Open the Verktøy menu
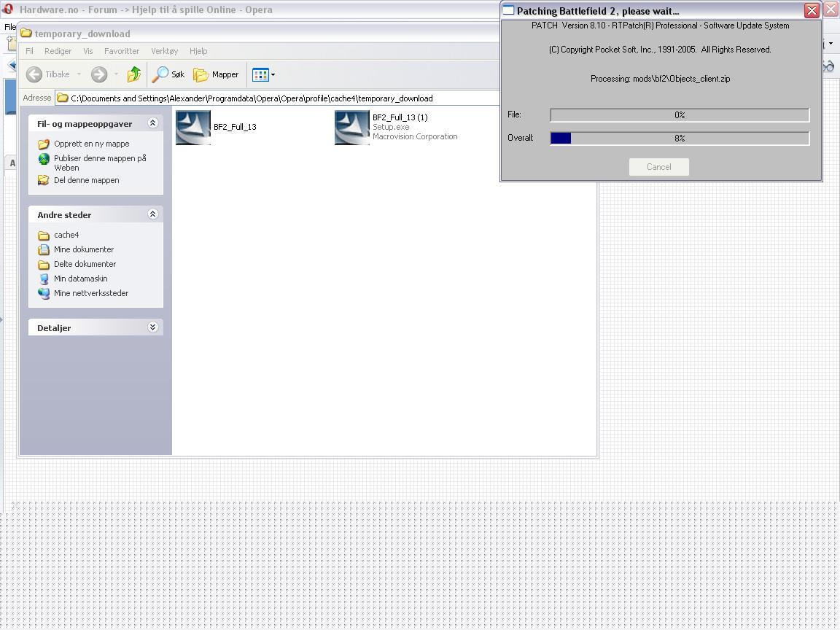Screen dimensions: 840x630 tap(165, 51)
